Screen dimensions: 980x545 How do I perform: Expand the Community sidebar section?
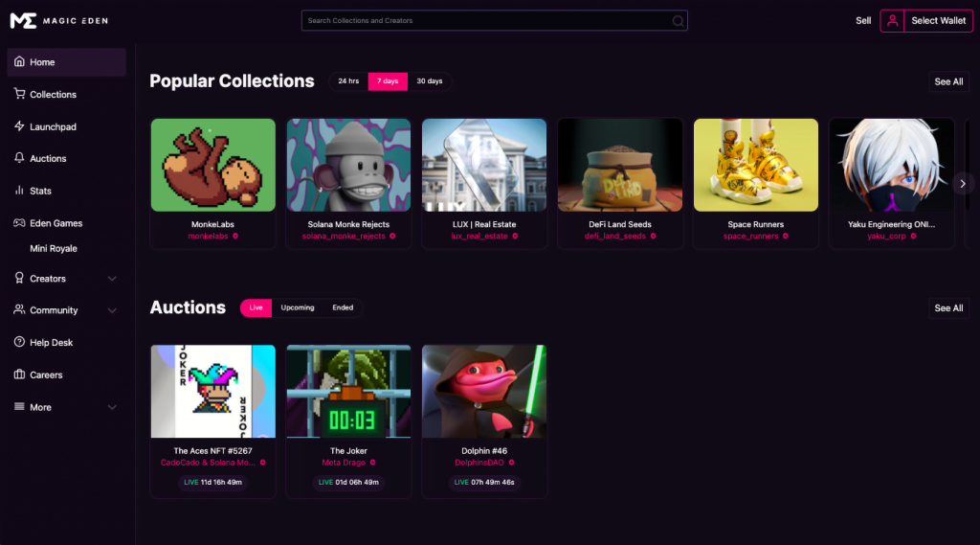pos(112,310)
